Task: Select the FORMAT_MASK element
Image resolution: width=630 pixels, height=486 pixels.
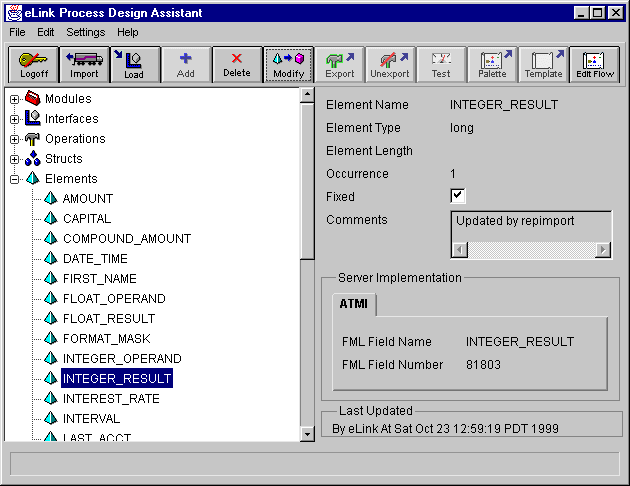Action: [106, 339]
